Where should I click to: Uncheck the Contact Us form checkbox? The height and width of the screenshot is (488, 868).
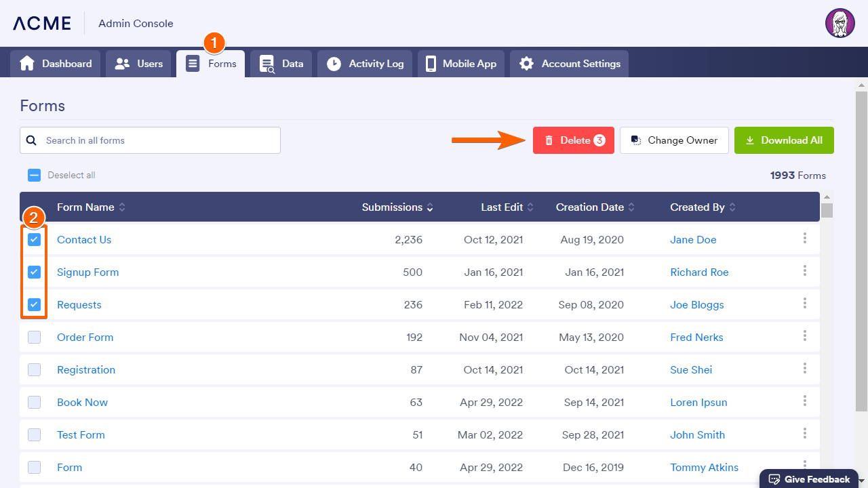click(35, 239)
